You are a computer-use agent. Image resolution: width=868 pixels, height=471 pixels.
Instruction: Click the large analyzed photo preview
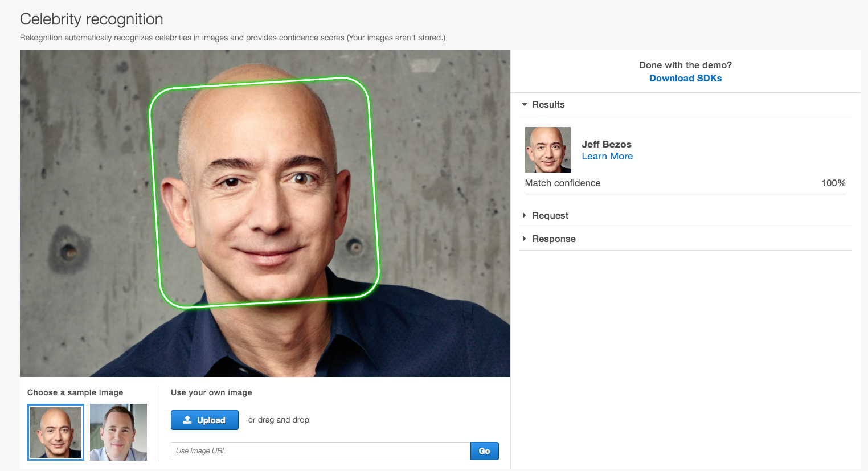[265, 214]
